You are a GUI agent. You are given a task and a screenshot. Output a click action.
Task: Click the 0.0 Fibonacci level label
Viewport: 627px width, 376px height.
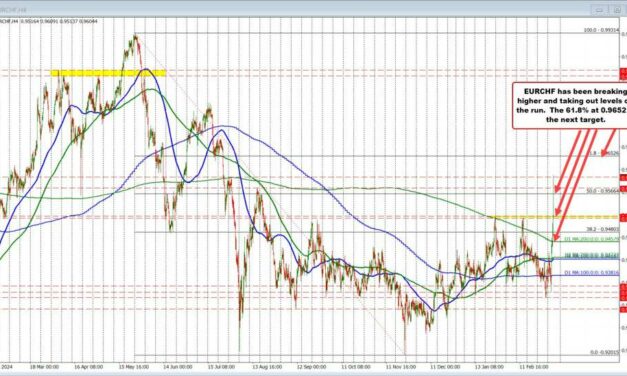[605, 352]
